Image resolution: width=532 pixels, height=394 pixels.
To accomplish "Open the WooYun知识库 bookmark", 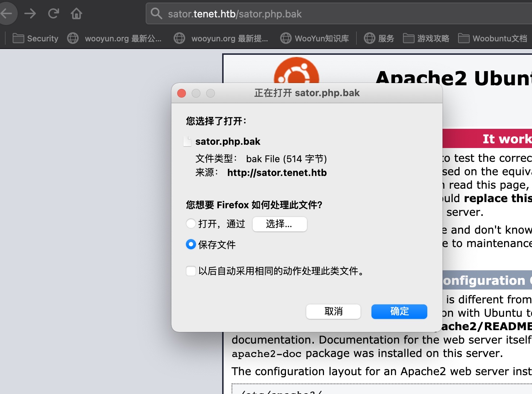I will (x=315, y=38).
